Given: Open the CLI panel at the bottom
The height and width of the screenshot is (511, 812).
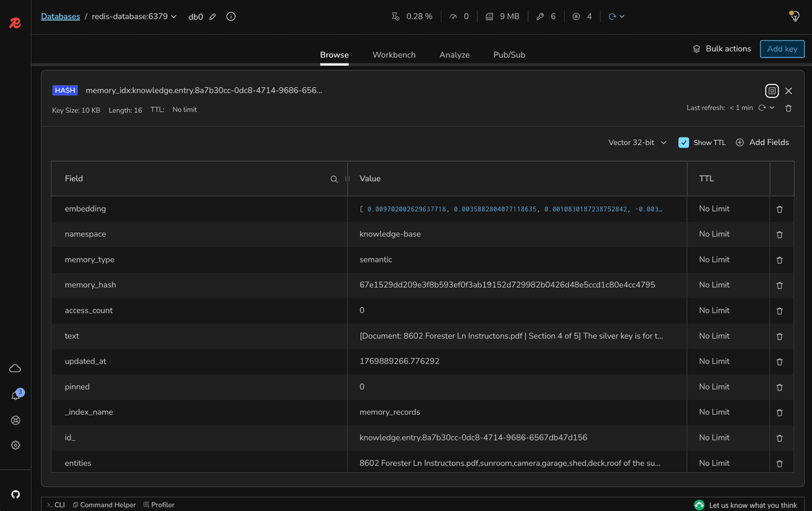Looking at the screenshot, I should (57, 504).
